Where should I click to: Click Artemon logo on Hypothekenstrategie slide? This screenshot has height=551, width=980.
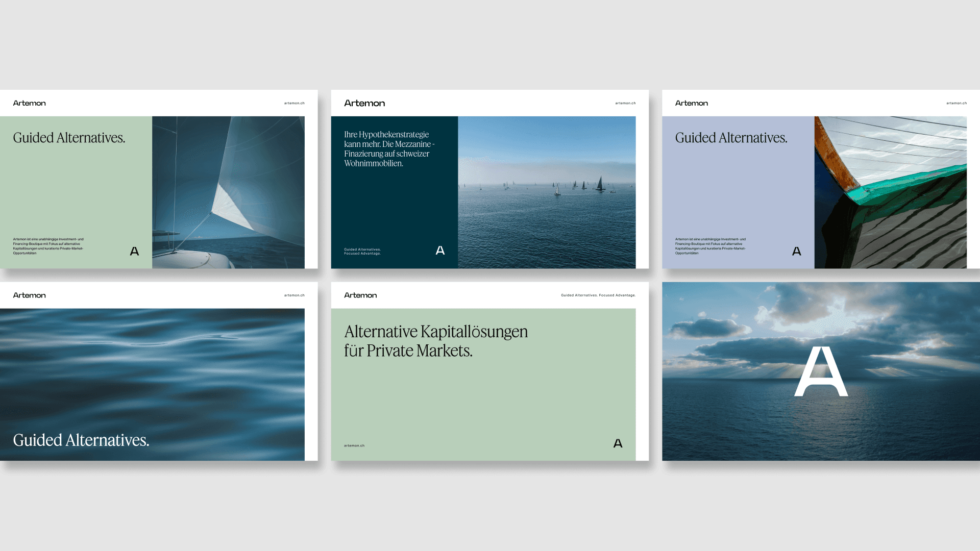pos(364,103)
